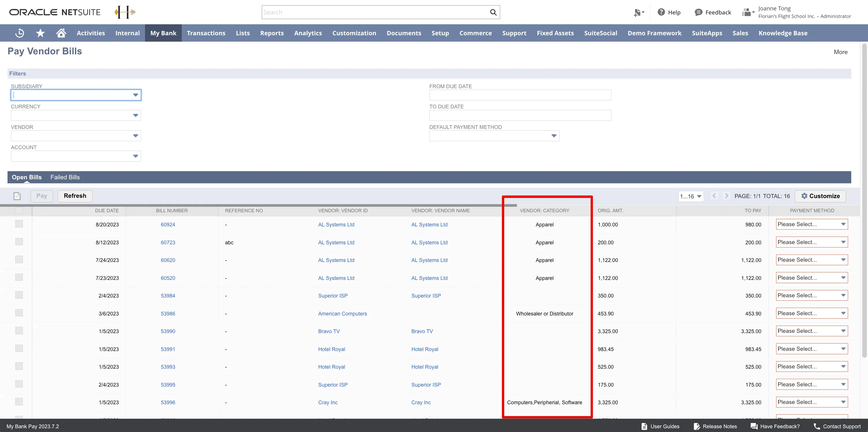Check the box for bill 60924
Image resolution: width=868 pixels, height=432 pixels.
click(19, 224)
